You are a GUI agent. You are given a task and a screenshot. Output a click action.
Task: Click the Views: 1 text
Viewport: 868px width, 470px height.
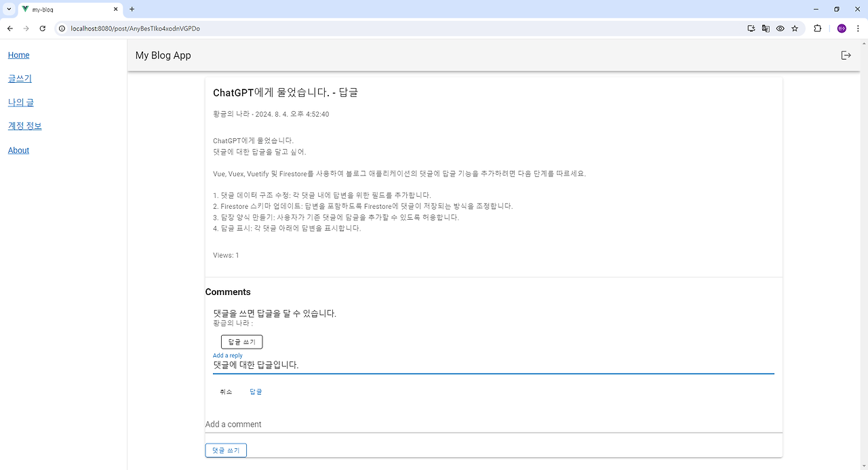(x=226, y=256)
